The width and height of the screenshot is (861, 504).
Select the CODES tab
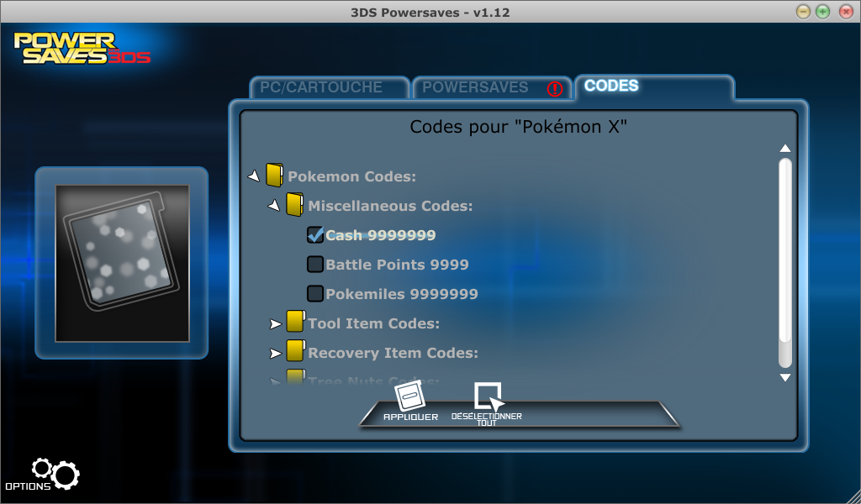654,87
